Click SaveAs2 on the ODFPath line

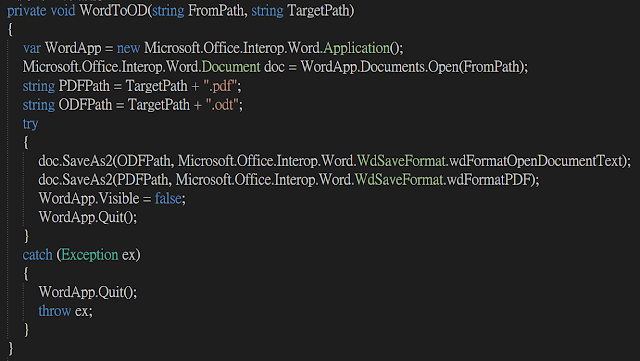(x=87, y=161)
